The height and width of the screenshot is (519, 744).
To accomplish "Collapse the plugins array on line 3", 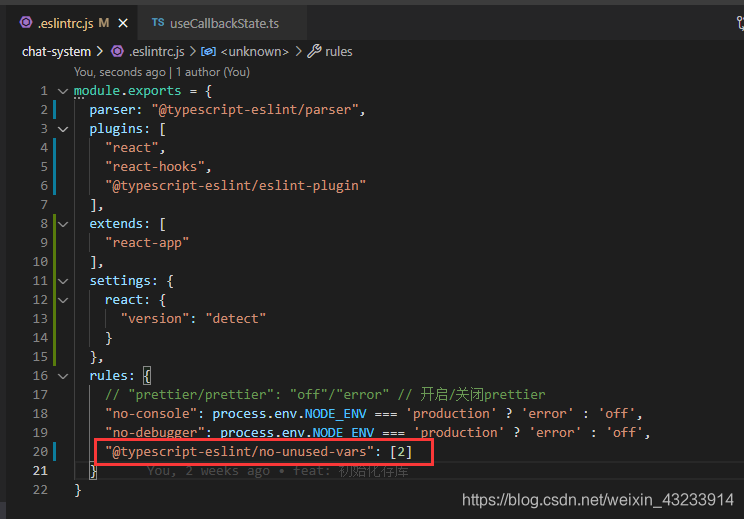I will tap(63, 129).
